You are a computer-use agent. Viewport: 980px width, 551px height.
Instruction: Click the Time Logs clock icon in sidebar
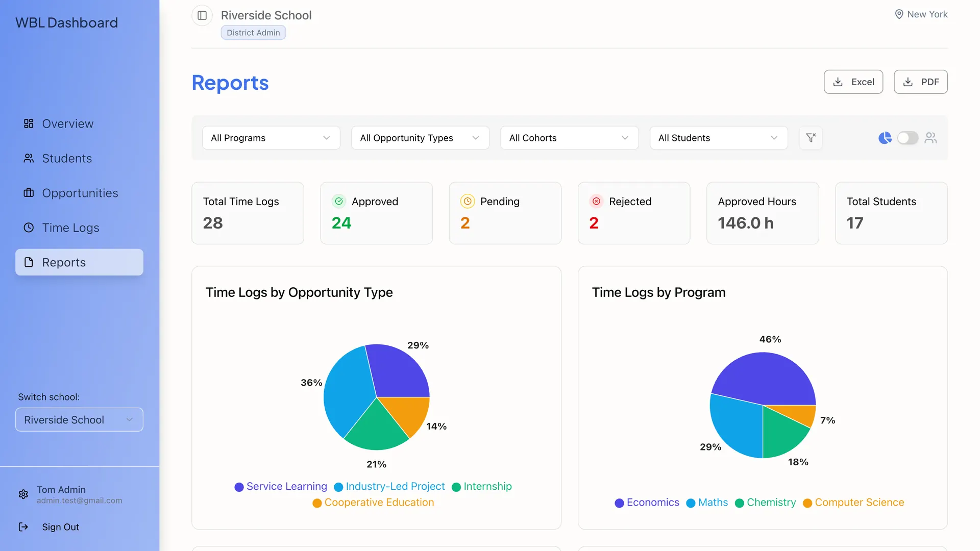pos(29,228)
